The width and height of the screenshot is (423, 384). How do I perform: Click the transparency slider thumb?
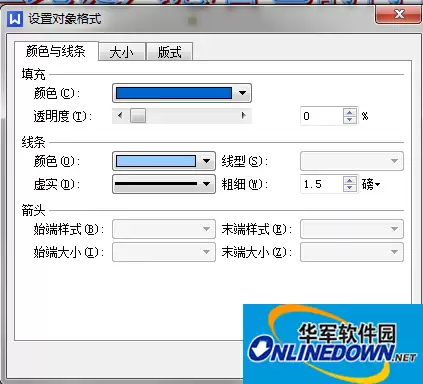click(138, 116)
